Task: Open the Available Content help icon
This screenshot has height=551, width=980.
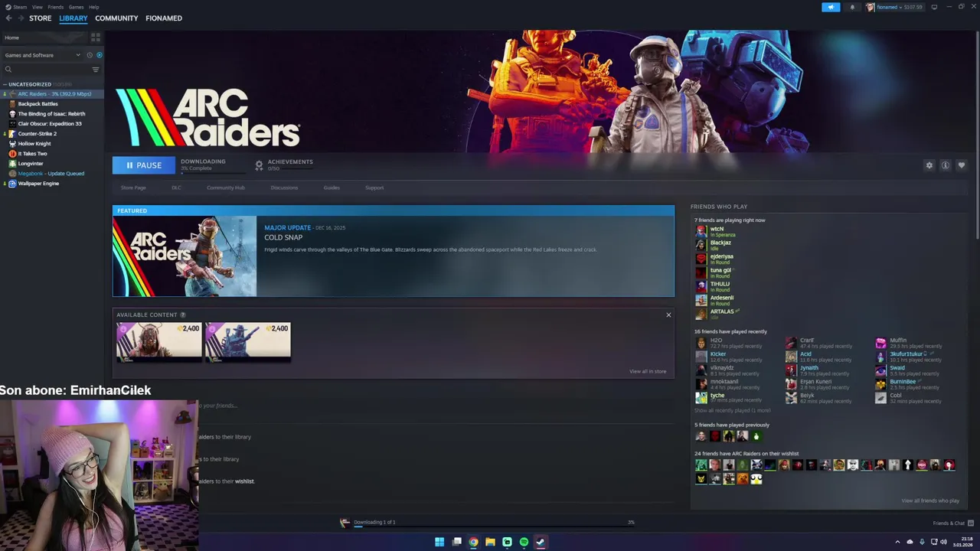Action: [182, 315]
